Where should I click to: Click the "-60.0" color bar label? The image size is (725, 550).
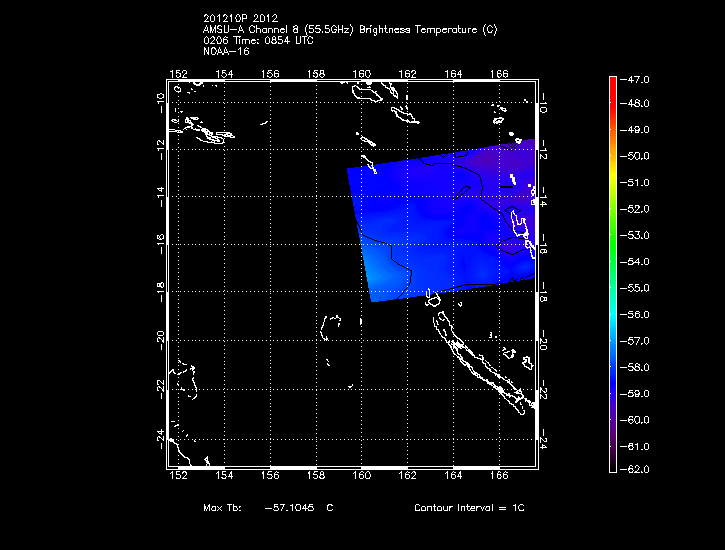634,420
